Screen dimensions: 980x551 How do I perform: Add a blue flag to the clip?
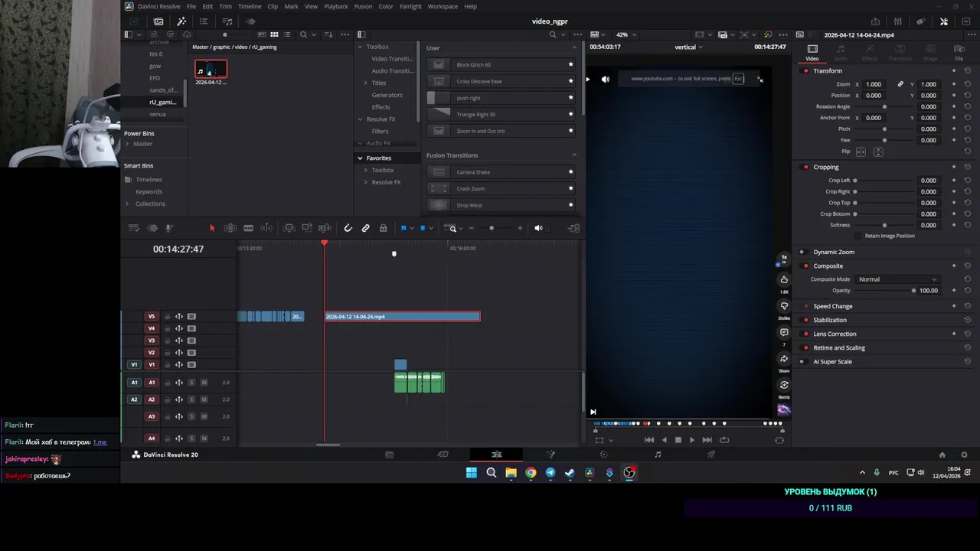[403, 228]
